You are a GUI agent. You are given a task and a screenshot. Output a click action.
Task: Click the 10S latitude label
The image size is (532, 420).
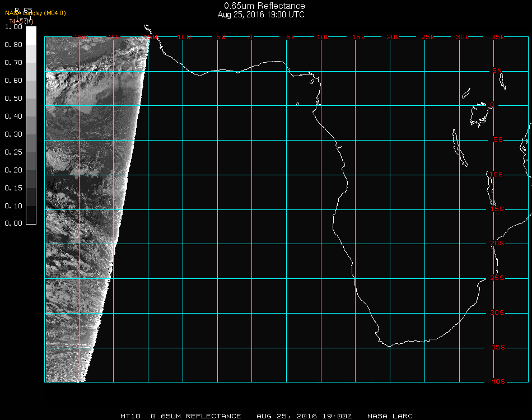[497, 175]
